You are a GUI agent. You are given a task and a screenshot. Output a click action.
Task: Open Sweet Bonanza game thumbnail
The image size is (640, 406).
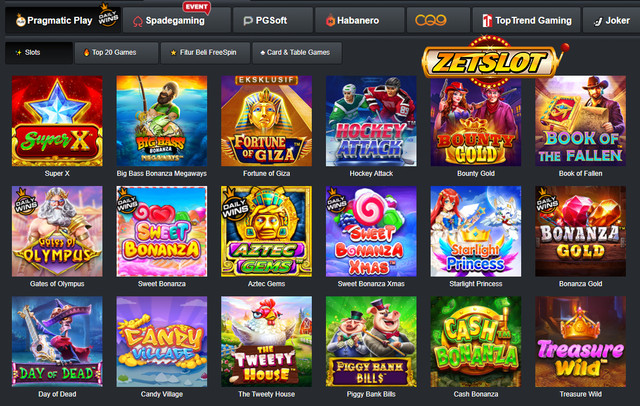pos(162,231)
